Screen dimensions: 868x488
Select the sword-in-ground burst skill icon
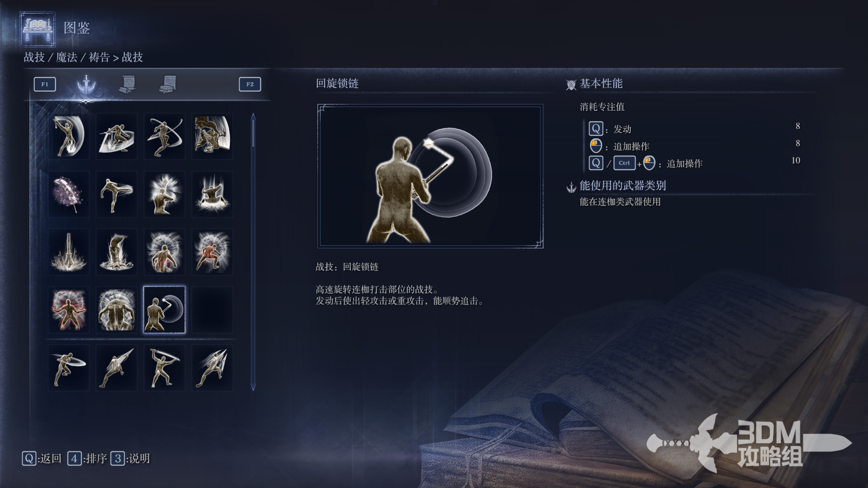(69, 252)
